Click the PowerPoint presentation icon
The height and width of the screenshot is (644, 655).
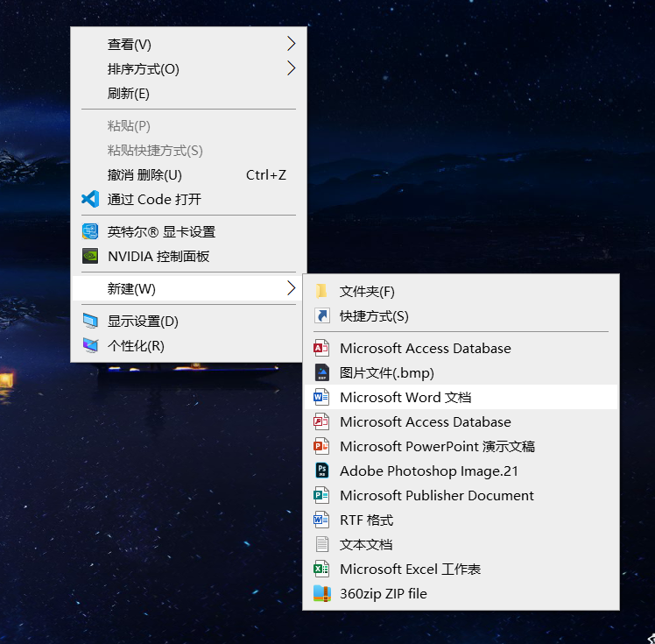coord(321,446)
